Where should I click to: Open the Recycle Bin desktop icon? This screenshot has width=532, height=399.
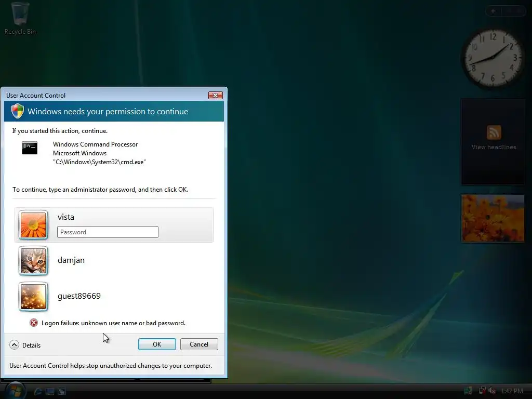(20, 19)
